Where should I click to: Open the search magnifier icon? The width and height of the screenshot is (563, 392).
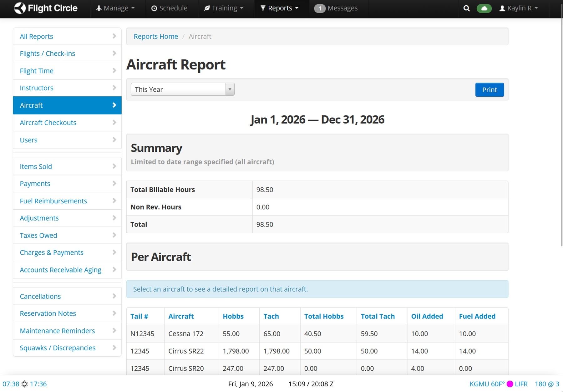[466, 8]
